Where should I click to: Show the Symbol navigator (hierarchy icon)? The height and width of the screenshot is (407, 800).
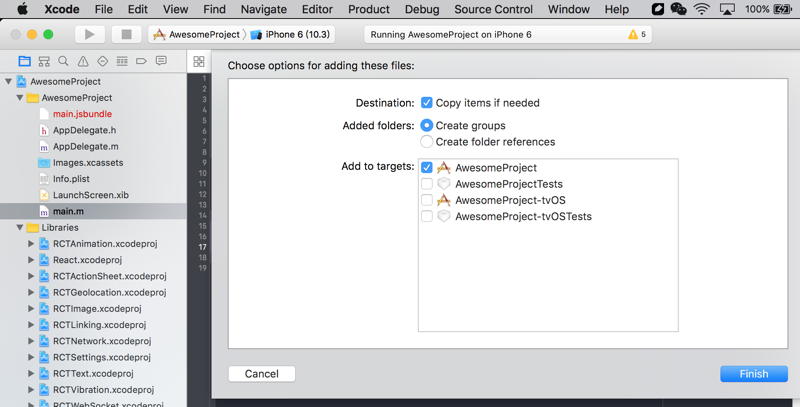point(44,61)
